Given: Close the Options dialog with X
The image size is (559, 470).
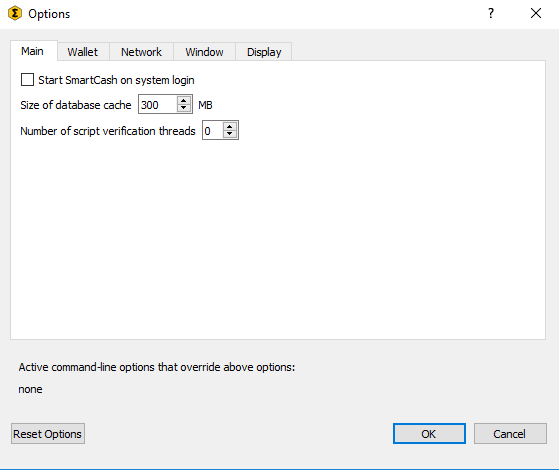Looking at the screenshot, I should [535, 13].
